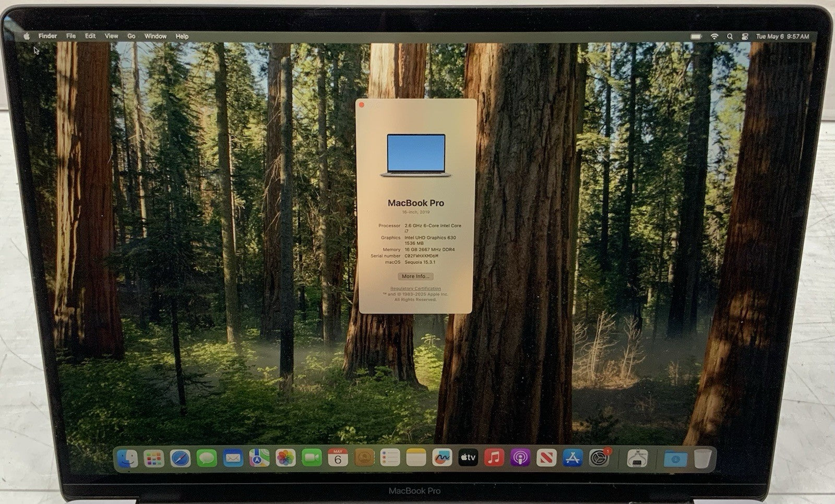Click the "16 GB 2667 MHz DDR4" value
This screenshot has height=504, width=835.
pos(430,249)
